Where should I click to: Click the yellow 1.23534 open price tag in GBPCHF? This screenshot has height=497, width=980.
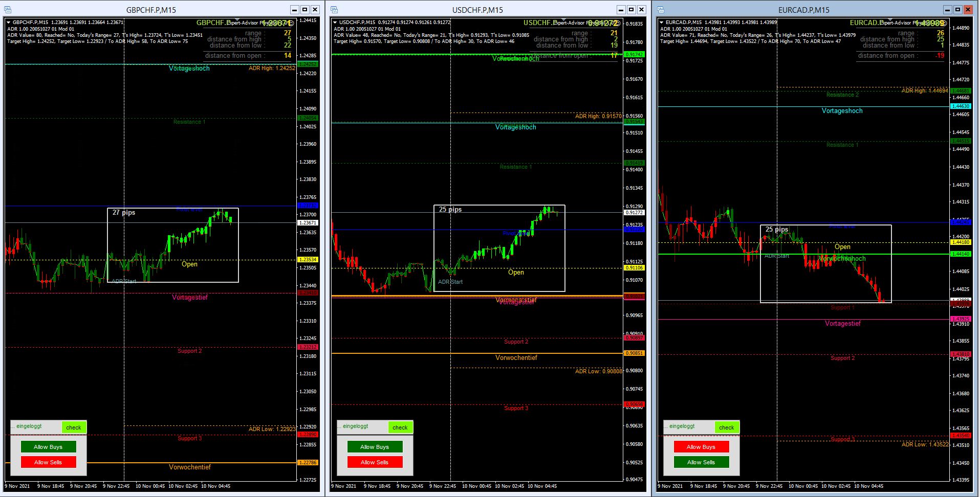(x=308, y=260)
